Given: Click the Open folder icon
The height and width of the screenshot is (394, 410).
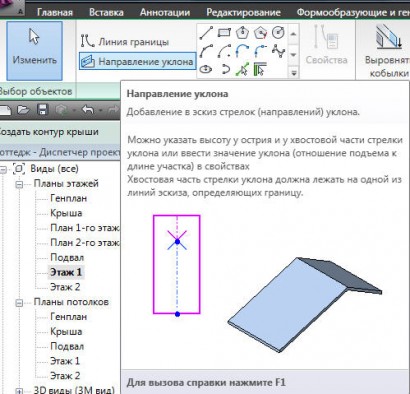Looking at the screenshot, I should (x=23, y=110).
